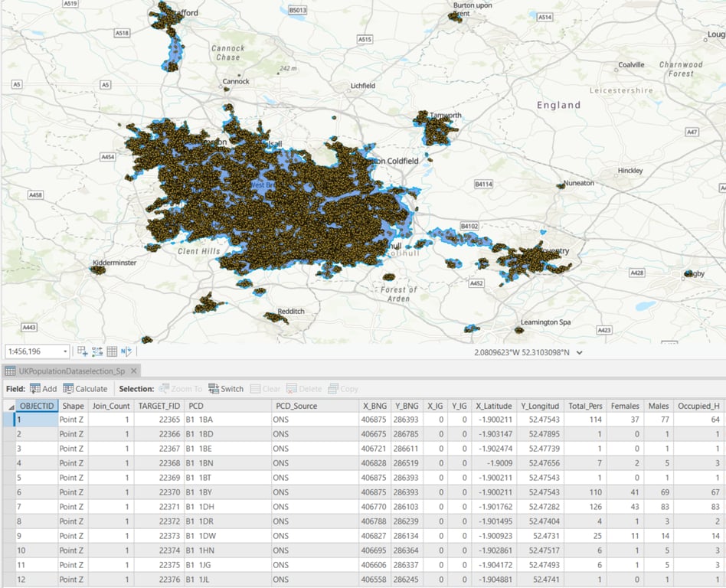
Task: Expand coordinate display format dropdown
Action: coord(579,352)
